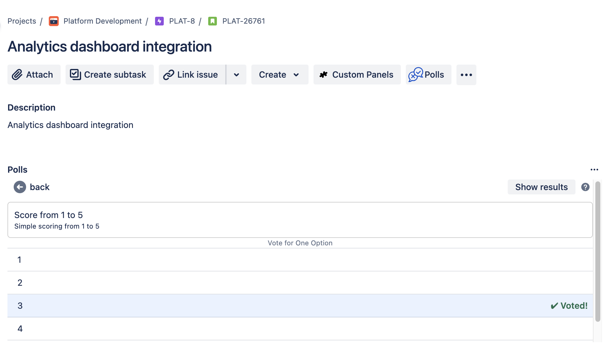
Task: Click the Link issue chain icon
Action: pyautogui.click(x=168, y=75)
